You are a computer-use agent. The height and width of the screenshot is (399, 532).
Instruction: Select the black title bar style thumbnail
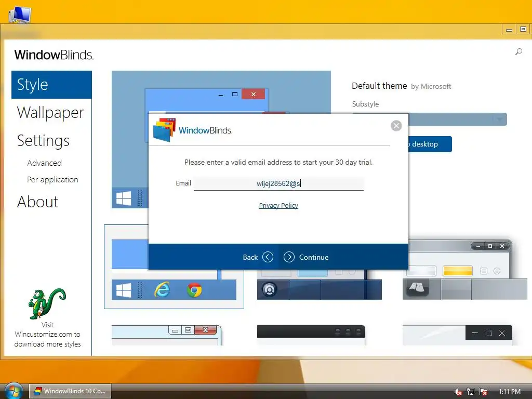311,335
